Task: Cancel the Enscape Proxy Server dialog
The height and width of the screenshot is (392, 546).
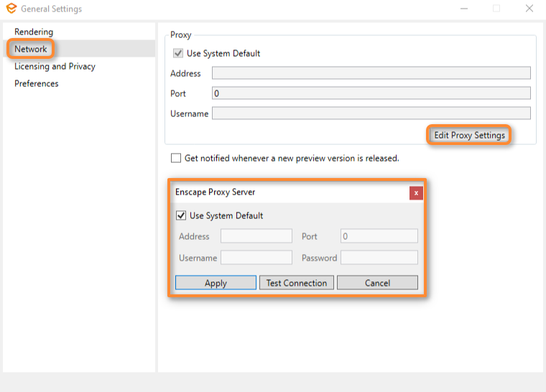Action: (377, 283)
